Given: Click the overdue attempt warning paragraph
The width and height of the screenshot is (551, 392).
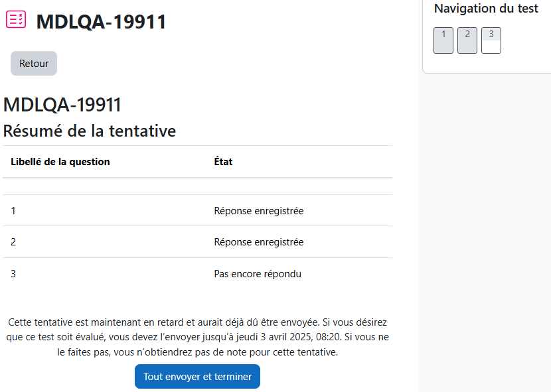Looking at the screenshot, I should pyautogui.click(x=197, y=337).
